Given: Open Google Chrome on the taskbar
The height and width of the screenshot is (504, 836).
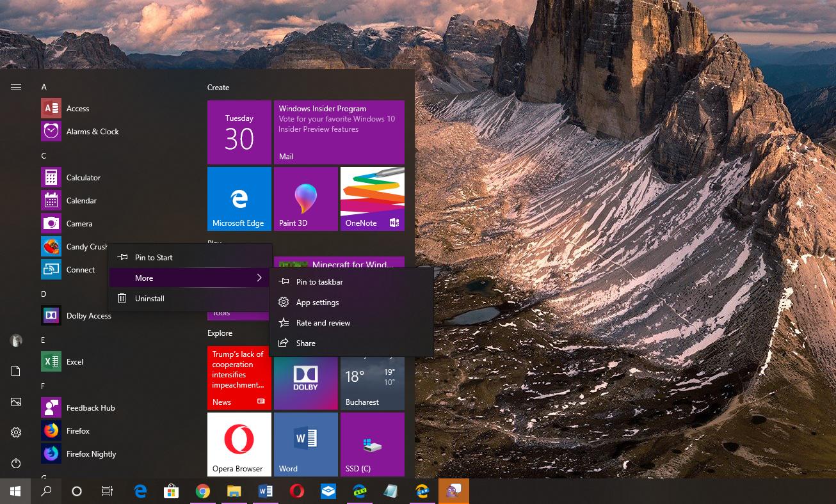Looking at the screenshot, I should pos(202,491).
